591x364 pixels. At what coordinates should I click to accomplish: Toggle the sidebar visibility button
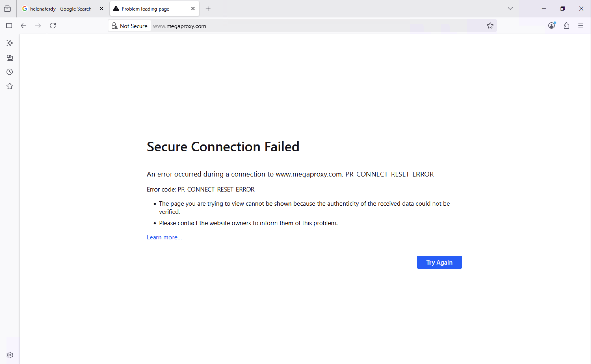[x=9, y=26]
